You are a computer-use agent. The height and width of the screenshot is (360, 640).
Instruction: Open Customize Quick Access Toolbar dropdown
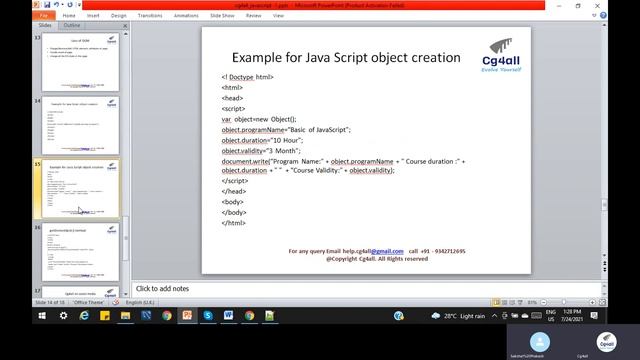tap(79, 5)
